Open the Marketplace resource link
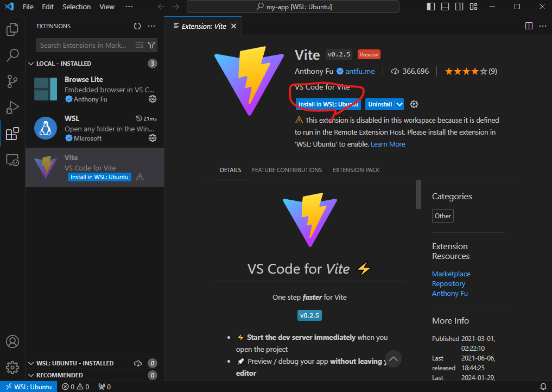The height and width of the screenshot is (392, 552). [451, 274]
